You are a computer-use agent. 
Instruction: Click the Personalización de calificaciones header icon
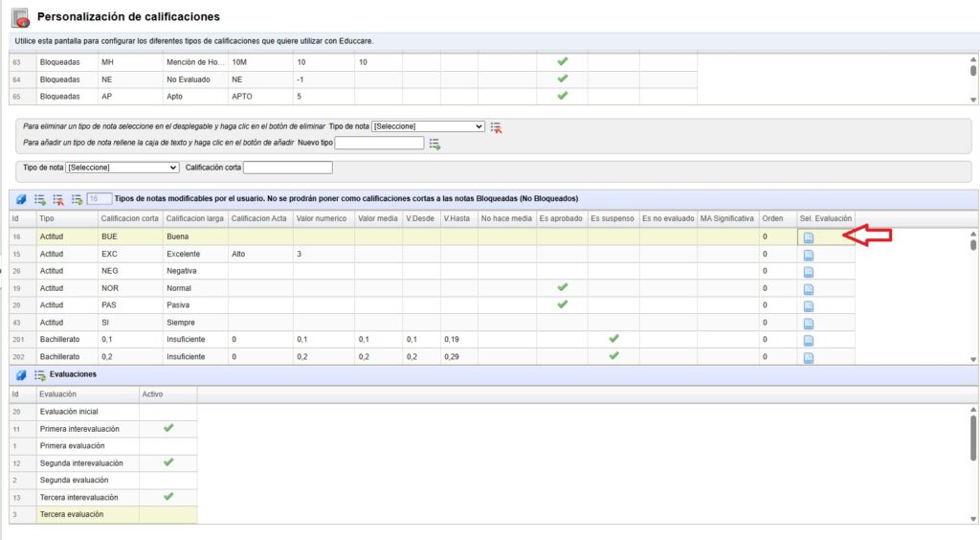[x=19, y=17]
